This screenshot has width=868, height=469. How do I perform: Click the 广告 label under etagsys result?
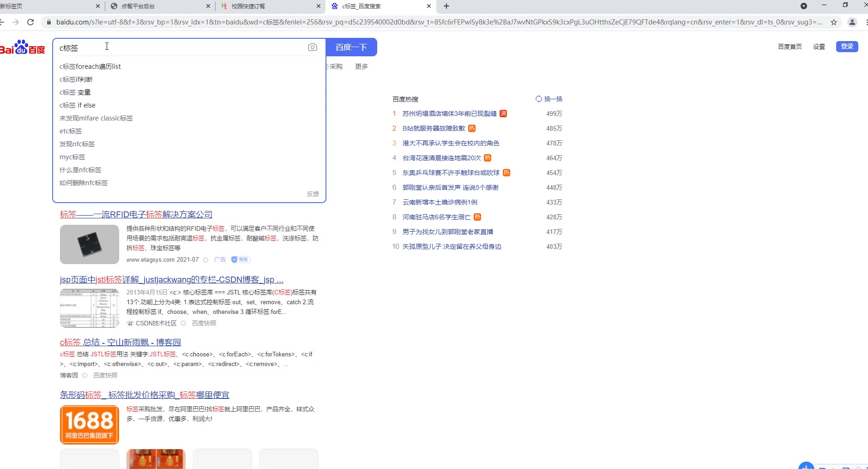coord(220,259)
